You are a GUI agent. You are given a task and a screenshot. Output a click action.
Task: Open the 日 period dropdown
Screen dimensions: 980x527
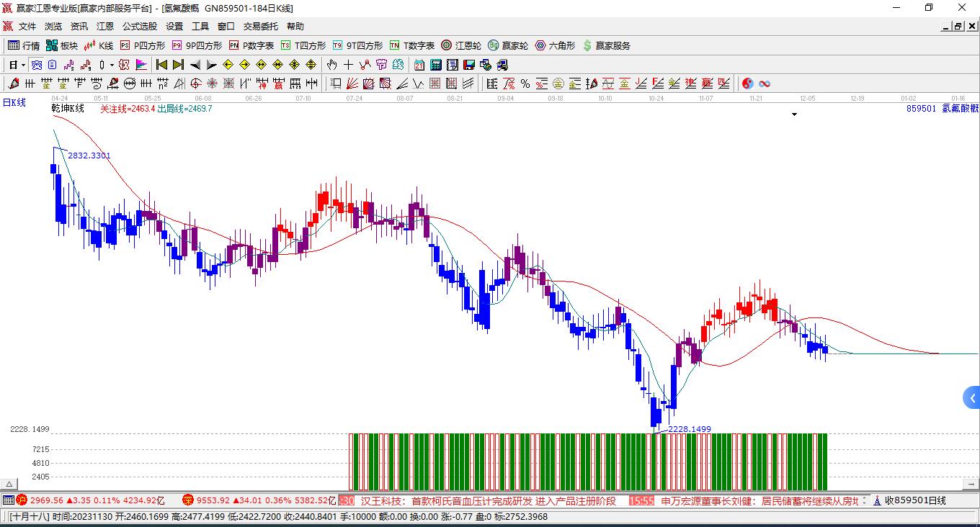click(17, 65)
